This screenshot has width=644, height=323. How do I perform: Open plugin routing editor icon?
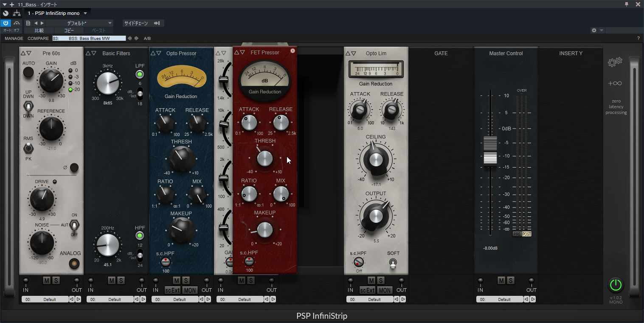pos(17,13)
